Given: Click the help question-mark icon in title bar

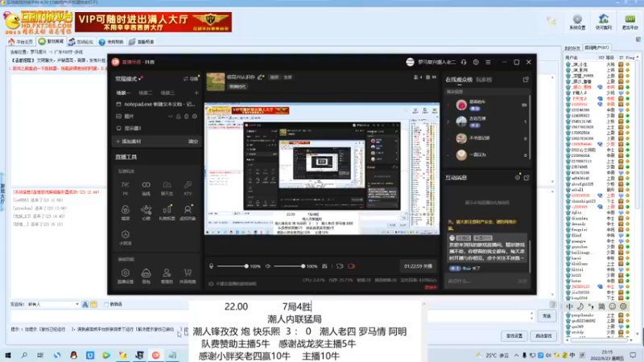Looking at the screenshot, I should [x=476, y=62].
